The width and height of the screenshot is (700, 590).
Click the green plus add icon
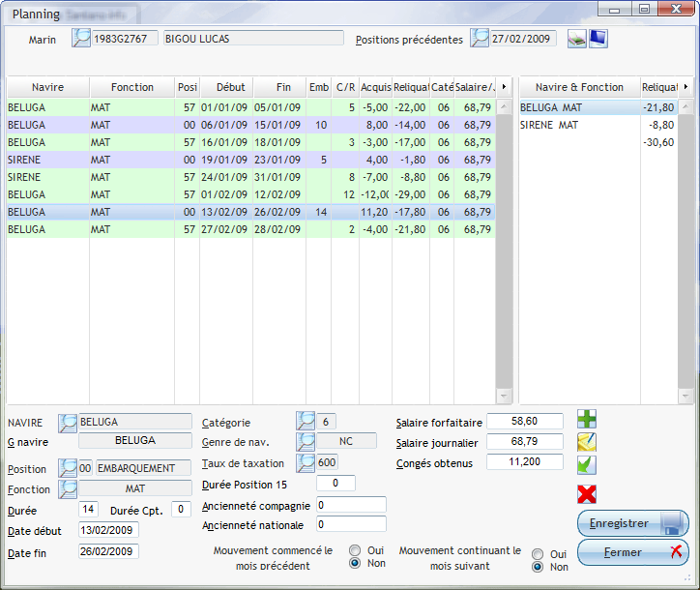tap(587, 419)
